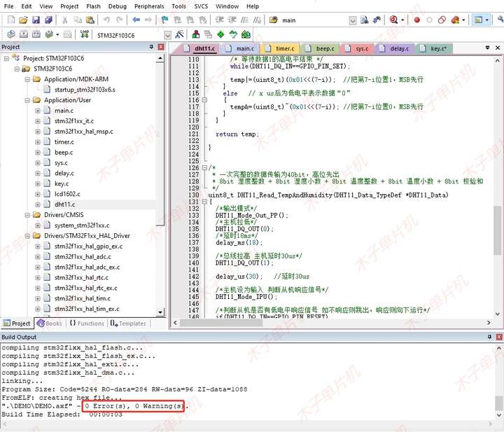Switch to the delay.c editor tab
The image size is (504, 432).
point(395,48)
